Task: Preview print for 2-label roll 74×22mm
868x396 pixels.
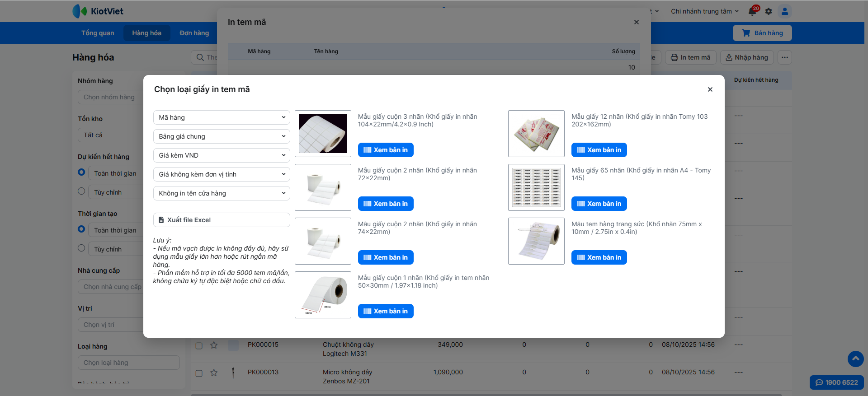Action: 386,257
